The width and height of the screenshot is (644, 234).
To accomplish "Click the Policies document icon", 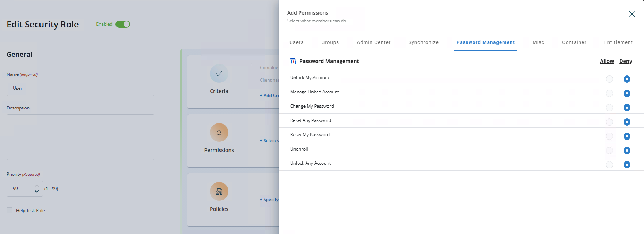I will (219, 192).
